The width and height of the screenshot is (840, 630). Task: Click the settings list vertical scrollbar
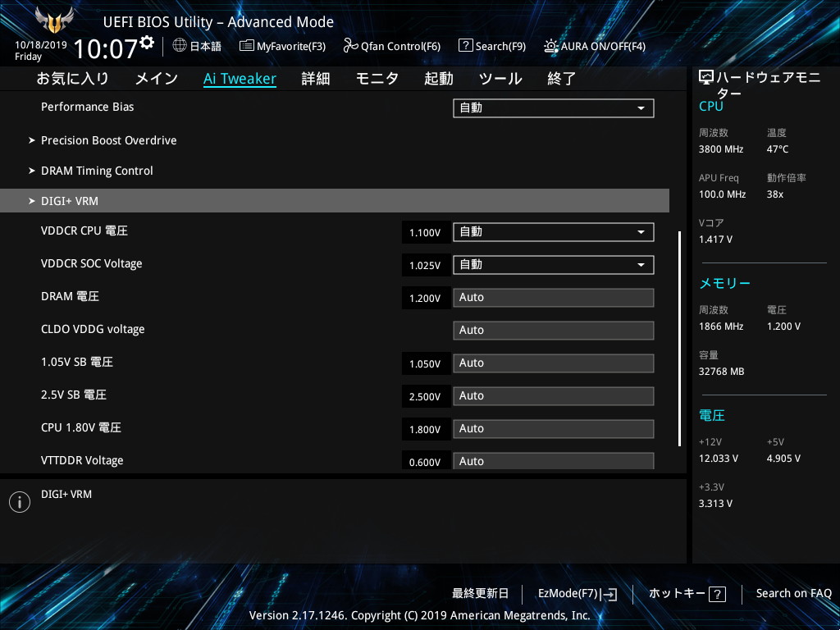point(679,339)
